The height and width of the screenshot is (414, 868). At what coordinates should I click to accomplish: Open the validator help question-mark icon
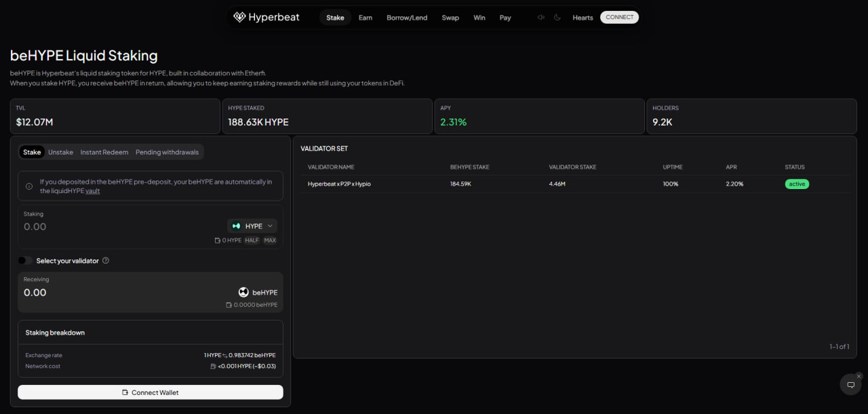(x=106, y=261)
